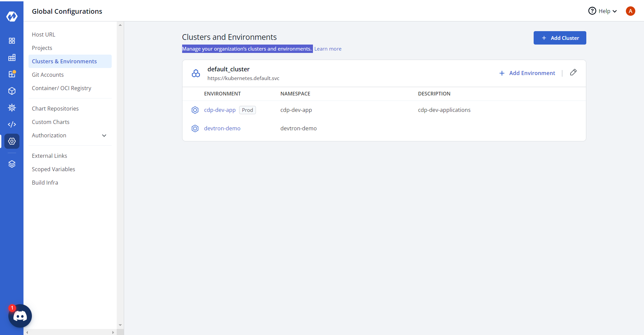This screenshot has height=335, width=644.
Task: Open the cdp-dev-app environment
Action: click(x=220, y=110)
